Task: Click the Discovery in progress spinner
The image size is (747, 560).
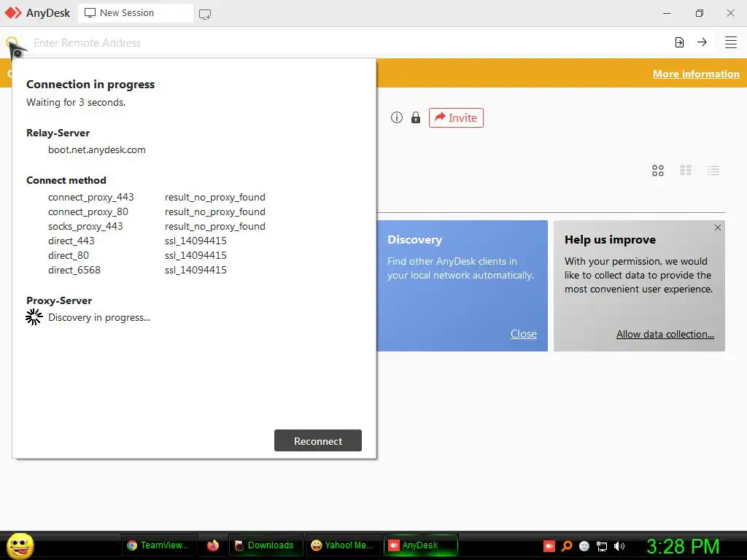Action: click(x=34, y=317)
